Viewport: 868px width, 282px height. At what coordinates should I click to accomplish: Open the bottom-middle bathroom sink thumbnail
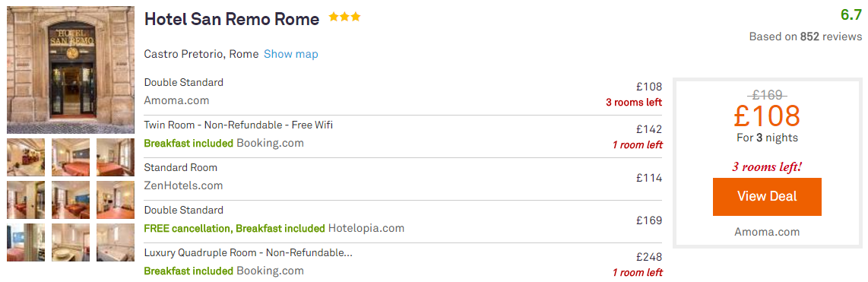point(70,242)
